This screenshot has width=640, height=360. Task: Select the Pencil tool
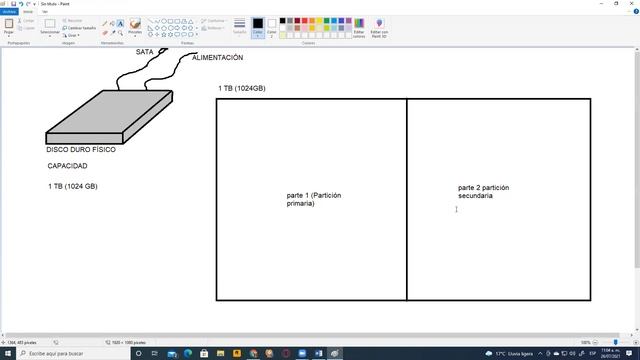pyautogui.click(x=105, y=24)
